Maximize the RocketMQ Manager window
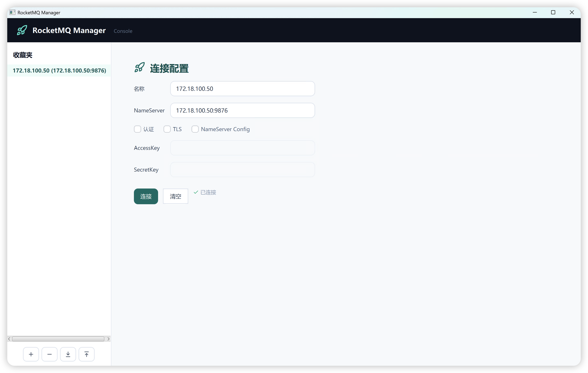Viewport: 588px width, 373px height. 553,12
